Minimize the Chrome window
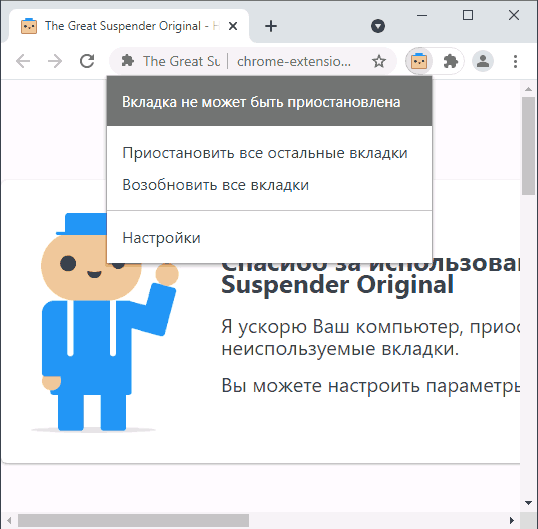 [x=422, y=15]
